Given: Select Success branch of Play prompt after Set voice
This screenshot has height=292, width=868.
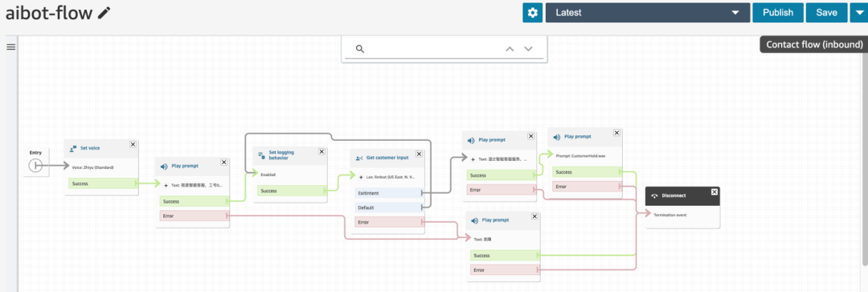Looking at the screenshot, I should coord(194,201).
